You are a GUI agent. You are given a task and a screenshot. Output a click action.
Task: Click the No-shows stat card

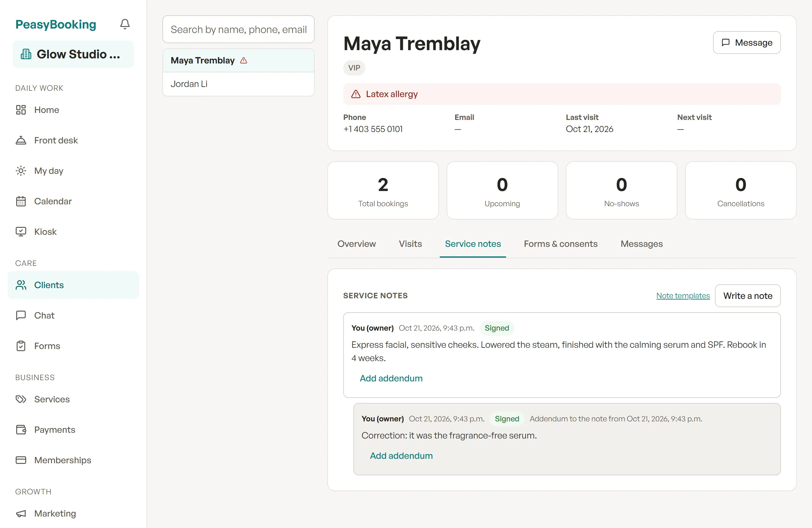621,190
